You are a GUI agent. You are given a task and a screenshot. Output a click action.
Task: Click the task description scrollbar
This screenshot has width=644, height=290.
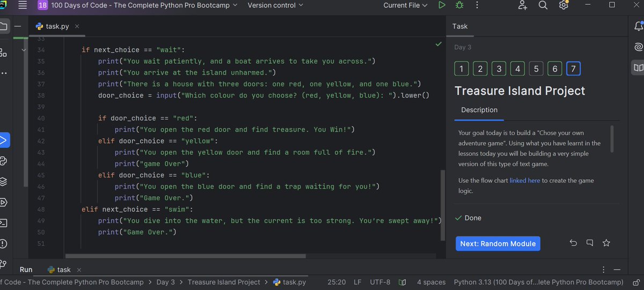click(x=612, y=139)
